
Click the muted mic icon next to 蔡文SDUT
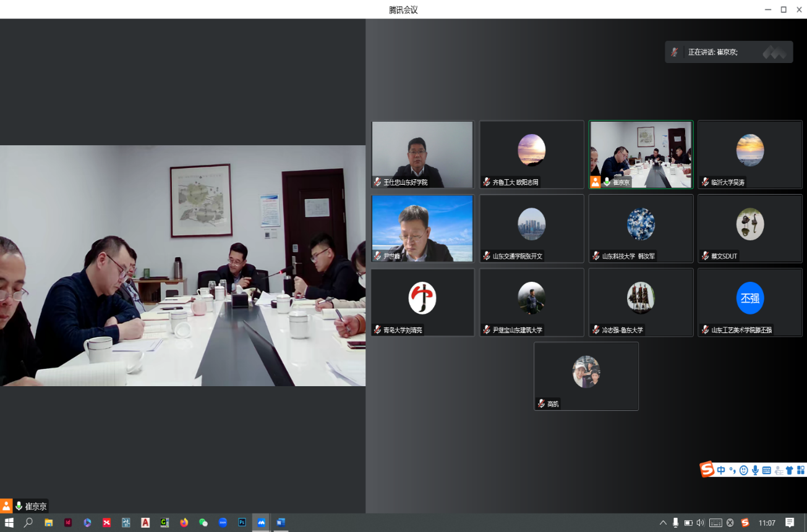(x=705, y=256)
